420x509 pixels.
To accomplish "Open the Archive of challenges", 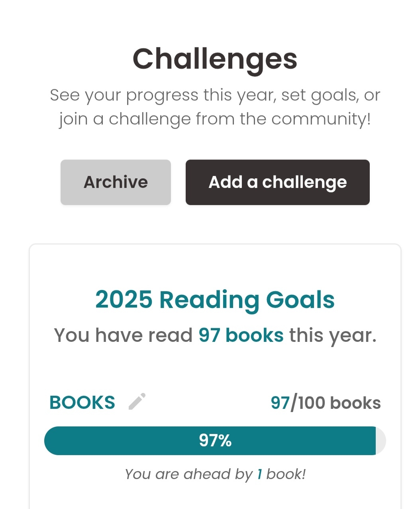I will [116, 182].
